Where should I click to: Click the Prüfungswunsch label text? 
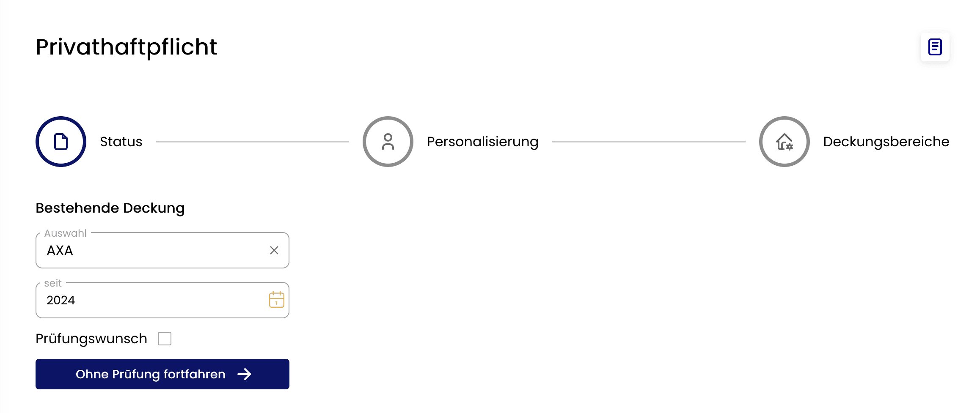coord(91,339)
